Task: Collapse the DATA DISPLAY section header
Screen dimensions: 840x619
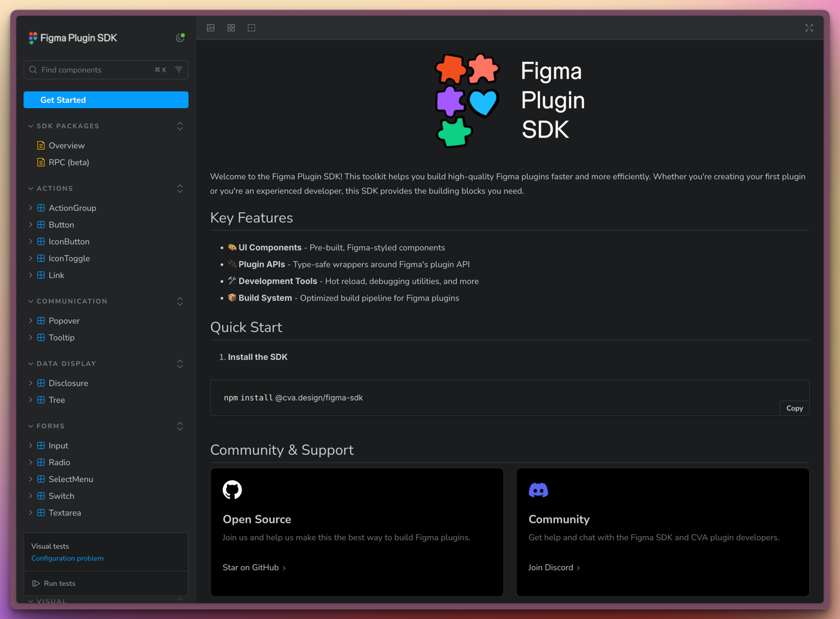Action: 62,364
